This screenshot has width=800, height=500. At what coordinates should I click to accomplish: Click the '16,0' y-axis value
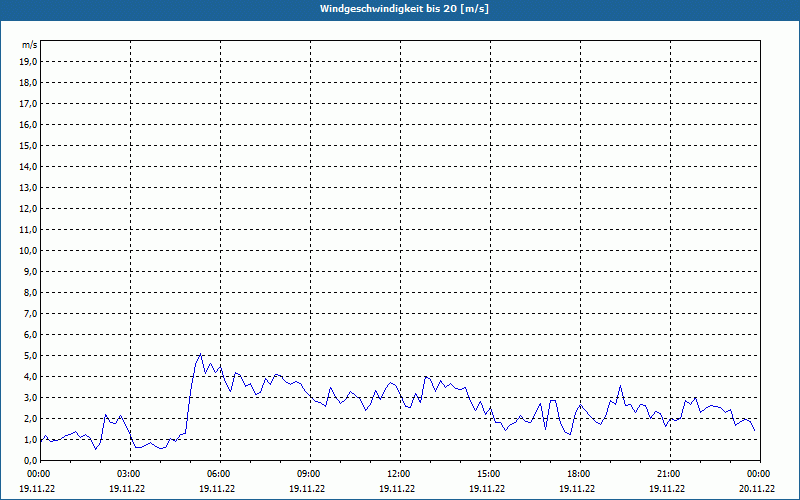coord(28,124)
